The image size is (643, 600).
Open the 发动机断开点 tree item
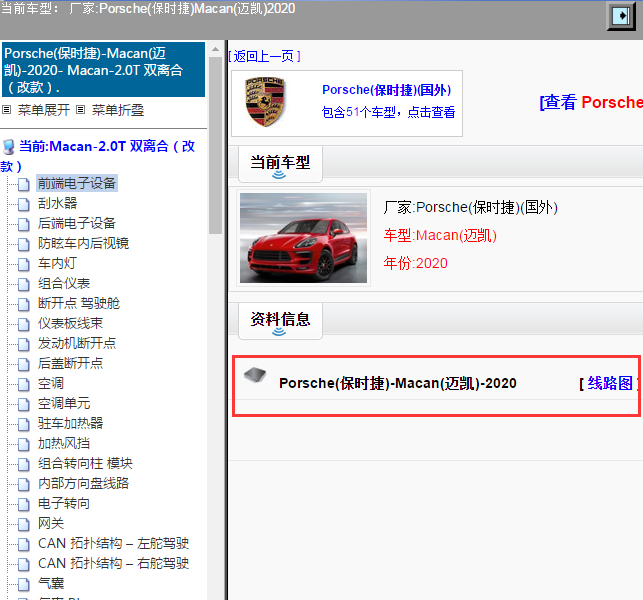tap(77, 343)
